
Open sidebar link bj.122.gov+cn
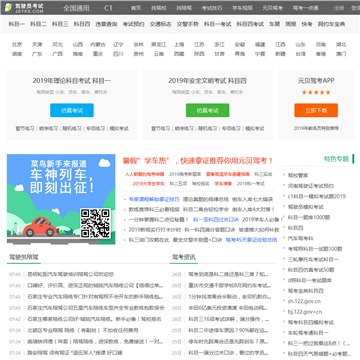point(305,312)
